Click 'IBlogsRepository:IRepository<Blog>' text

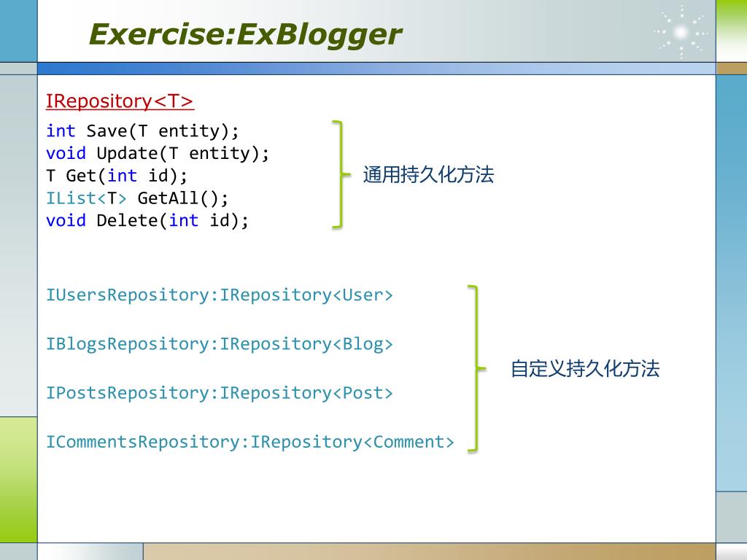tap(219, 344)
